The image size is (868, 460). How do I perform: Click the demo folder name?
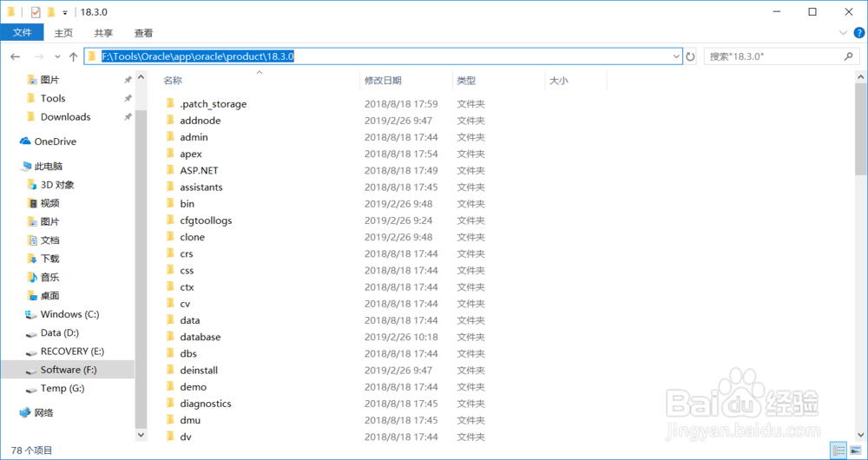pyautogui.click(x=194, y=386)
